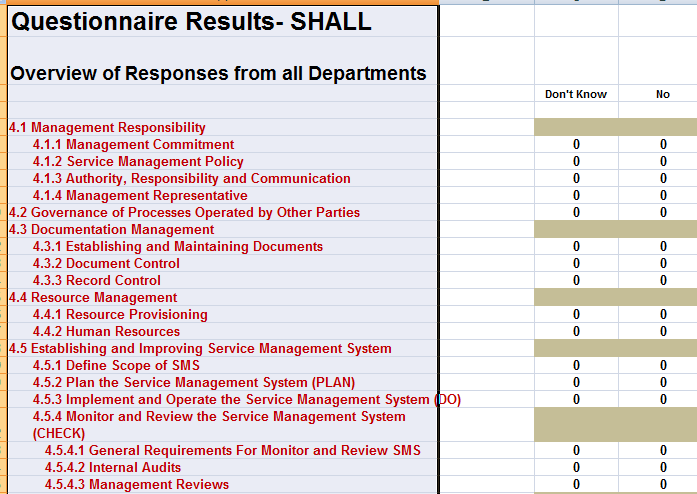
Task: Select '4.5.4.2 Internal Audits' label
Action: point(113,467)
